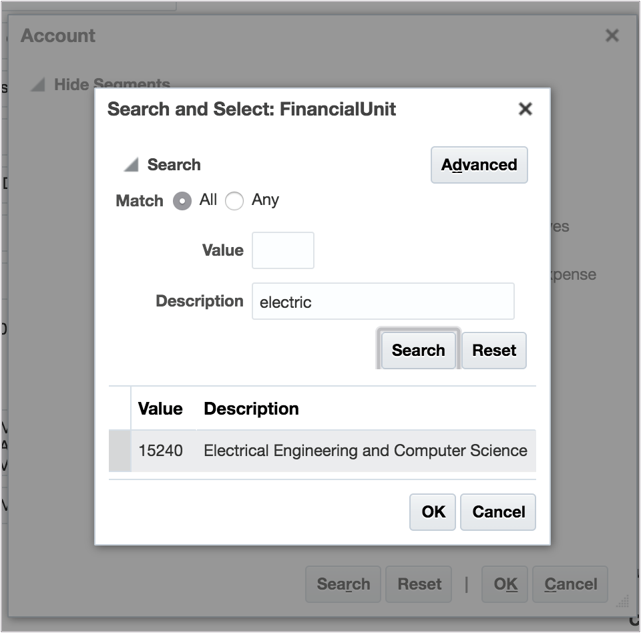Cancel the Search and Select dialog
The width and height of the screenshot is (641, 633).
(499, 512)
